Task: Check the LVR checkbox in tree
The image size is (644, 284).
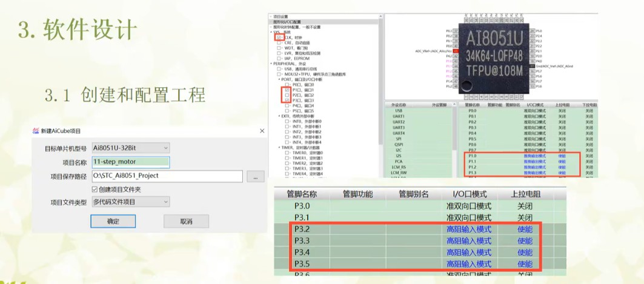Action: point(279,53)
